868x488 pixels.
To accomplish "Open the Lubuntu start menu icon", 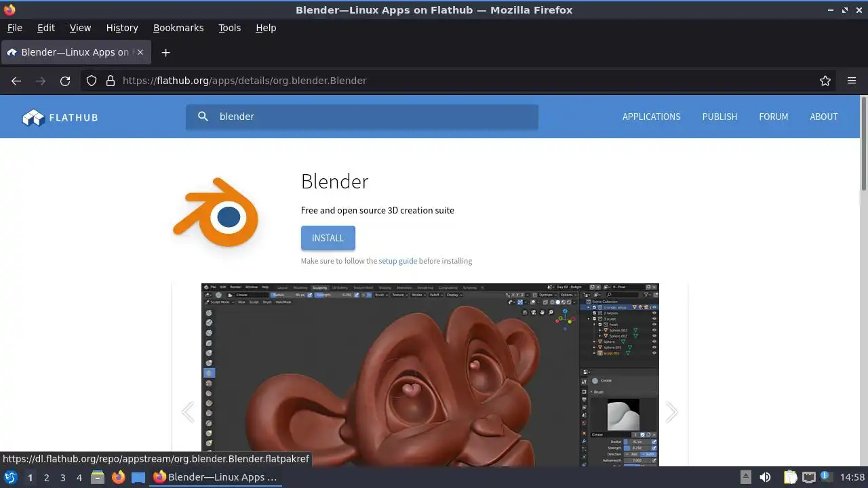I will [x=10, y=477].
